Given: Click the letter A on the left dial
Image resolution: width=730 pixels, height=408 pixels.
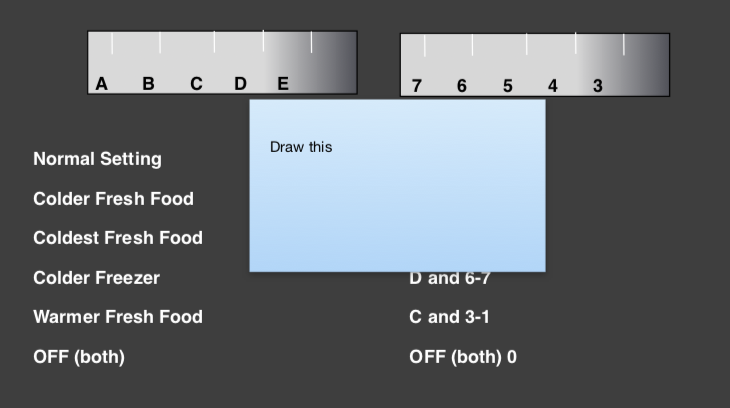Looking at the screenshot, I should coord(101,84).
